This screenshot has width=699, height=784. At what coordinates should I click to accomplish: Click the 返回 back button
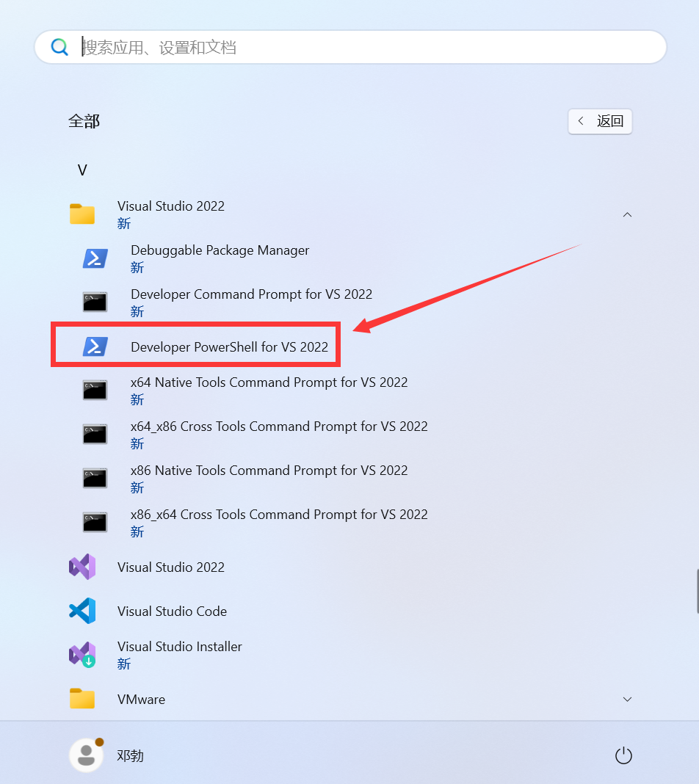pyautogui.click(x=600, y=121)
